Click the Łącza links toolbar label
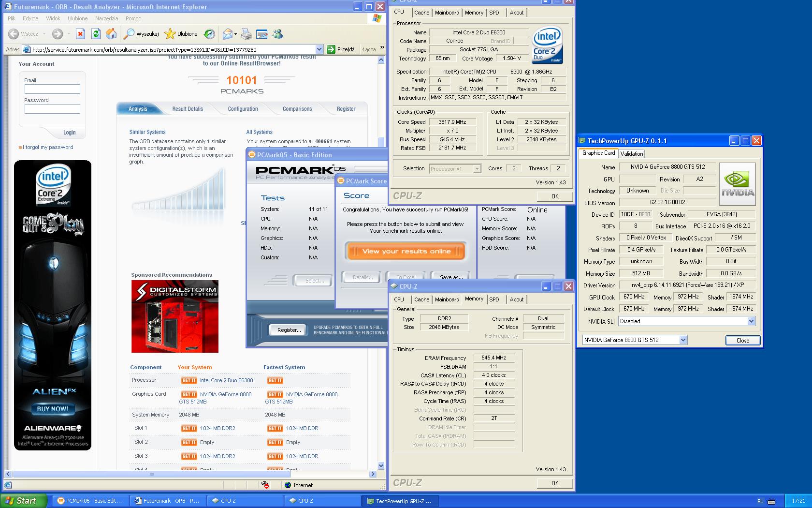 [x=369, y=49]
